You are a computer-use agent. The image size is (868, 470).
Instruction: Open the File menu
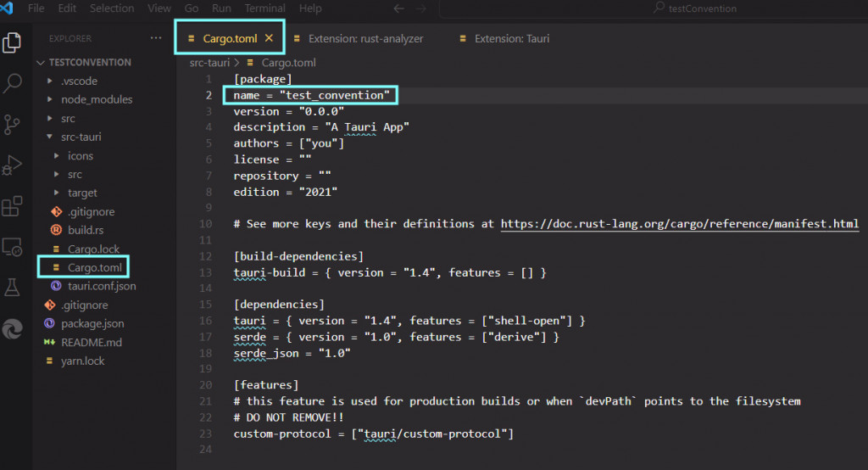pyautogui.click(x=36, y=8)
